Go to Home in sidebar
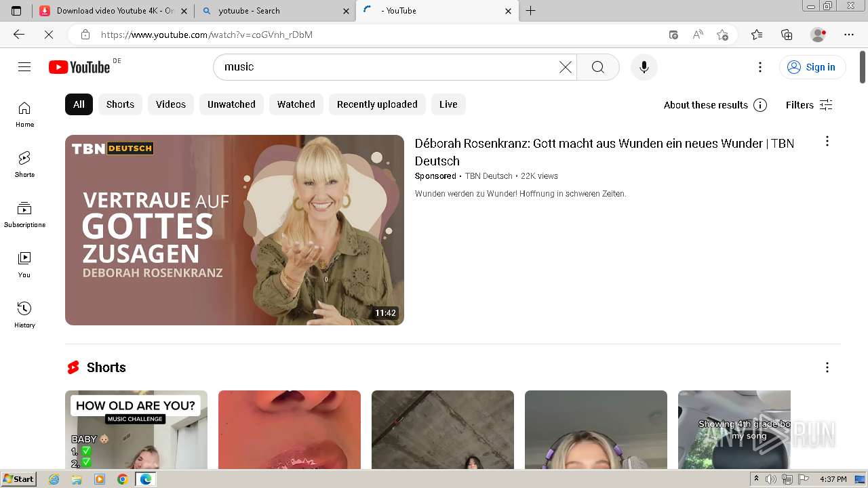868x488 pixels. 24,115
